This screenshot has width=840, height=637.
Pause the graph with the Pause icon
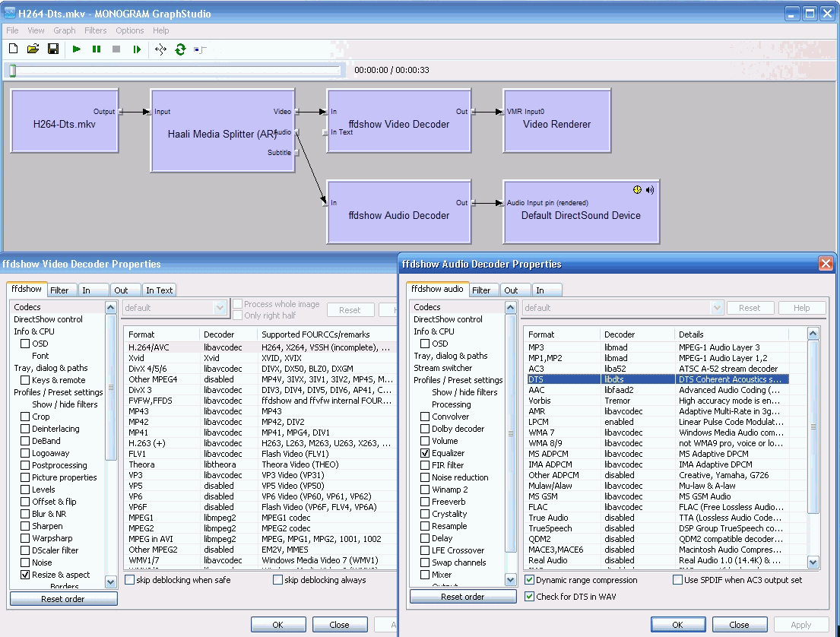97,49
